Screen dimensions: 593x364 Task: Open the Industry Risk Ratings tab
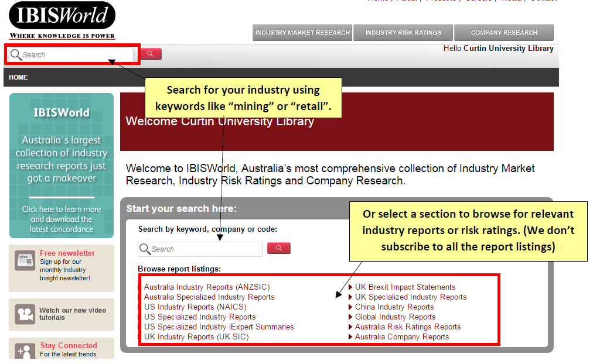tap(403, 32)
